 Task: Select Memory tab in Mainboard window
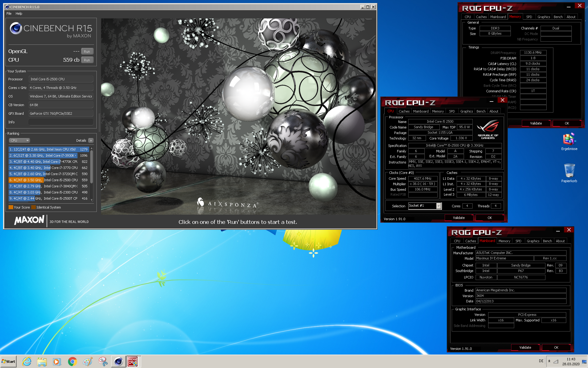coord(504,241)
